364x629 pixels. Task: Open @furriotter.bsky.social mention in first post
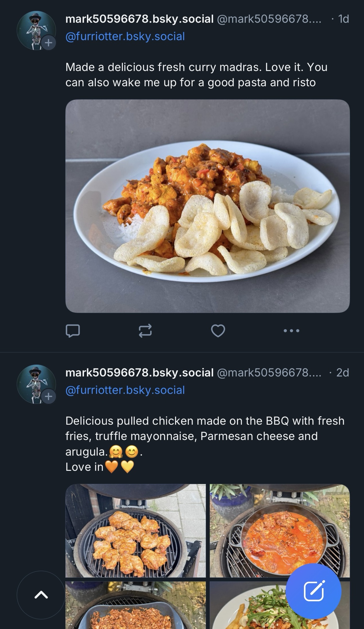125,36
